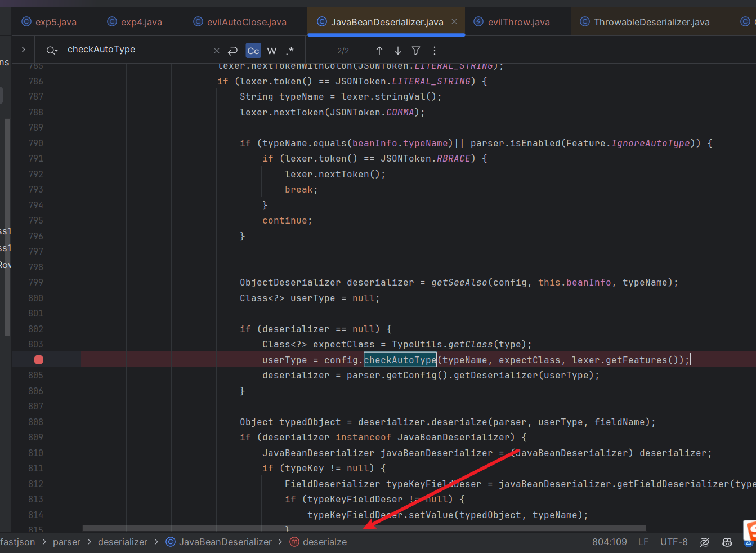Open more search options menu
This screenshot has height=553, width=756.
[x=435, y=51]
